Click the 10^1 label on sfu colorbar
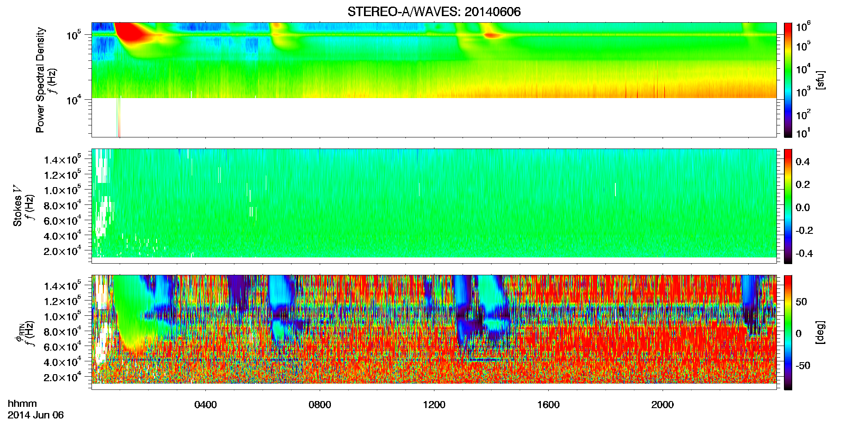Image resolution: width=868 pixels, height=447 pixels. coord(803,133)
